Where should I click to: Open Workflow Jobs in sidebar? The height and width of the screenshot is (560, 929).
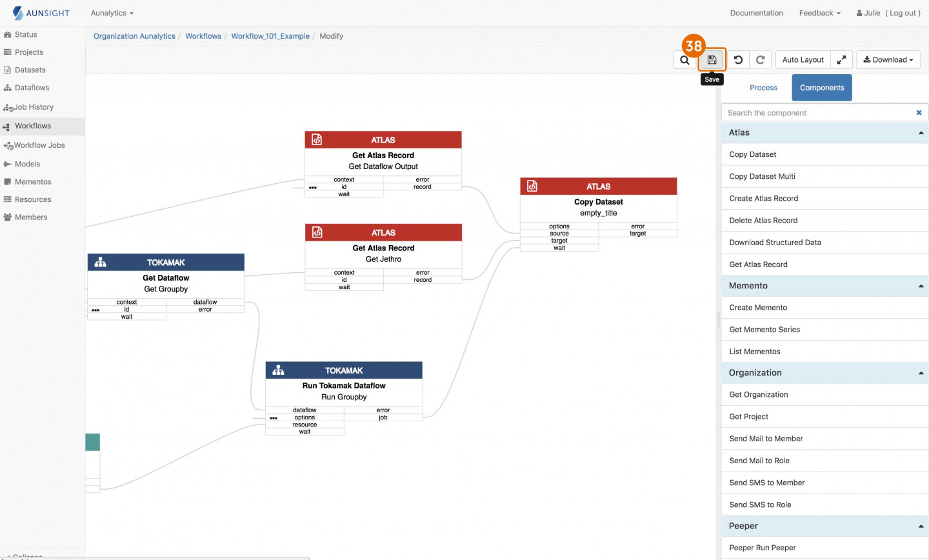pos(39,146)
